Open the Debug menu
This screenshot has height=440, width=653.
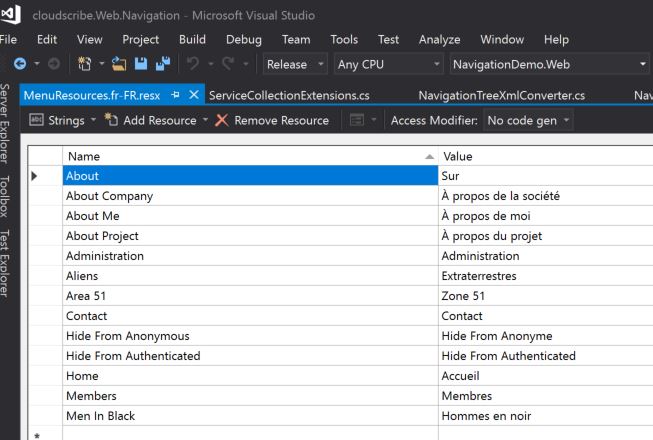click(x=244, y=40)
